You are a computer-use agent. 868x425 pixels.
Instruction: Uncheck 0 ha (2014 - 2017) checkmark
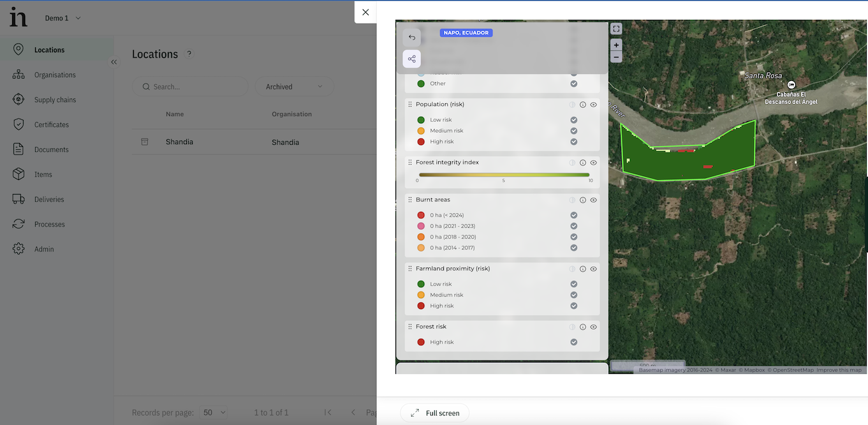point(574,248)
